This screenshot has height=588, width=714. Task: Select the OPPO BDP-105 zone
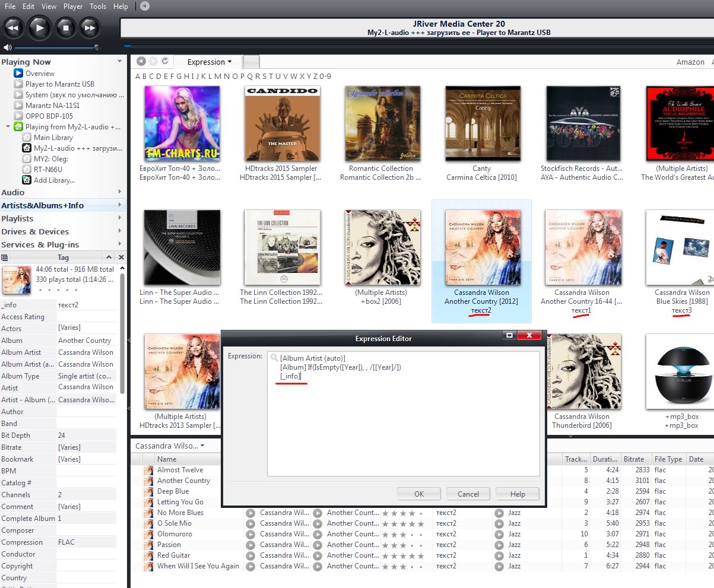click(49, 116)
